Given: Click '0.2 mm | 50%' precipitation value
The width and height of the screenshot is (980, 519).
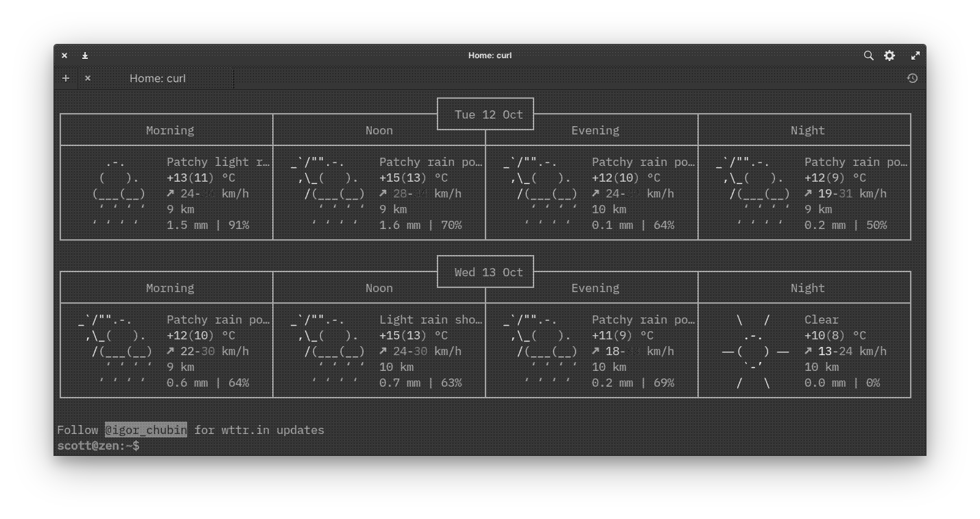Looking at the screenshot, I should pos(846,225).
